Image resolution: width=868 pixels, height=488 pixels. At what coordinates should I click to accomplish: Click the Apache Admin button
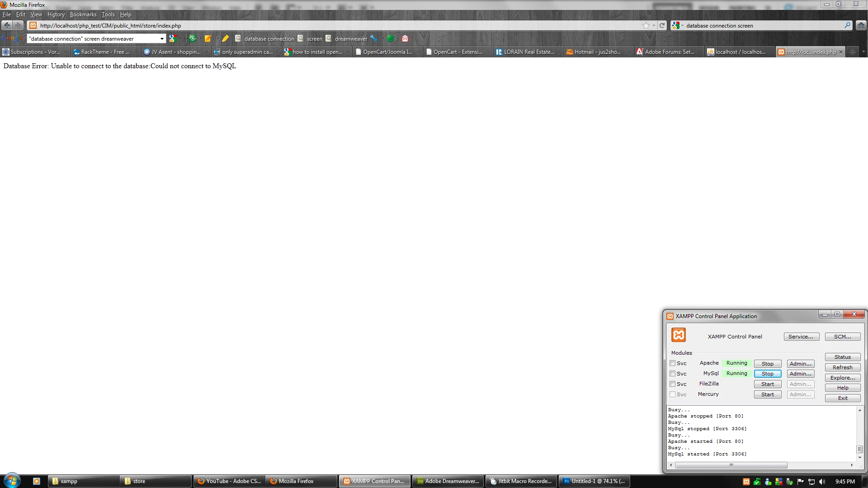point(800,364)
